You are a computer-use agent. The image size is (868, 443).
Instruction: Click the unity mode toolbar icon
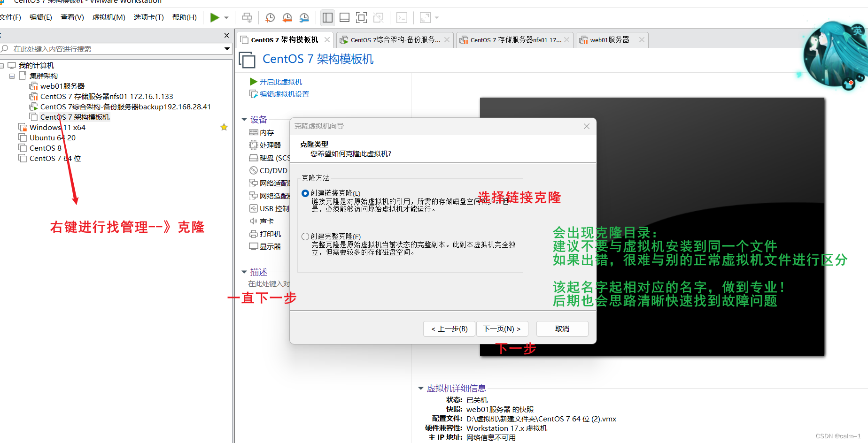tap(378, 18)
